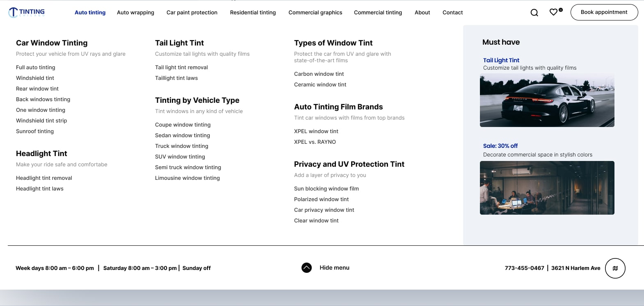This screenshot has height=306, width=644.
Task: Expand the Commercial graphics menu
Action: click(x=315, y=13)
